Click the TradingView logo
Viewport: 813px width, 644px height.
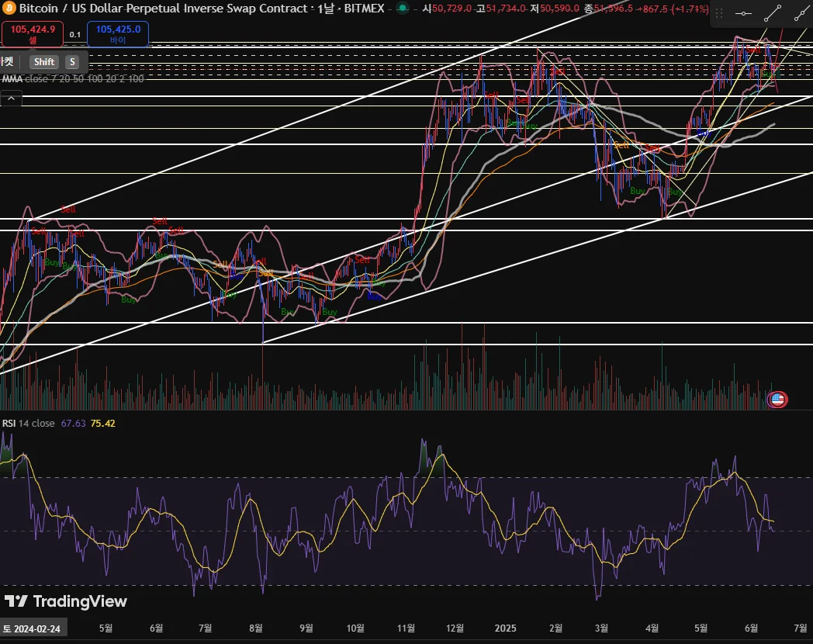[x=66, y=601]
